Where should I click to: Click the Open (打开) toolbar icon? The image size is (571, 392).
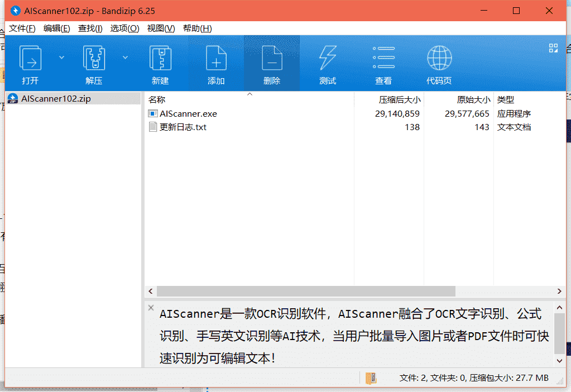pos(30,58)
